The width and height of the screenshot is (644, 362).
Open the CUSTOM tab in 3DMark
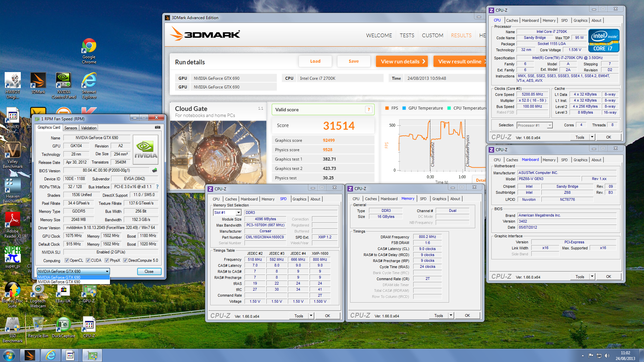[432, 35]
